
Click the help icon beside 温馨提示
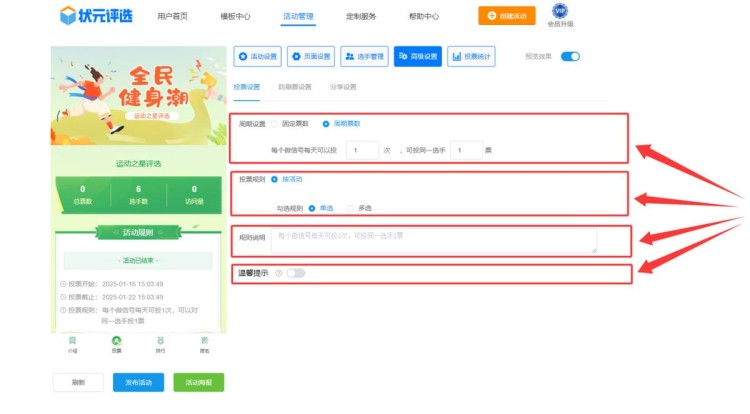click(x=278, y=273)
